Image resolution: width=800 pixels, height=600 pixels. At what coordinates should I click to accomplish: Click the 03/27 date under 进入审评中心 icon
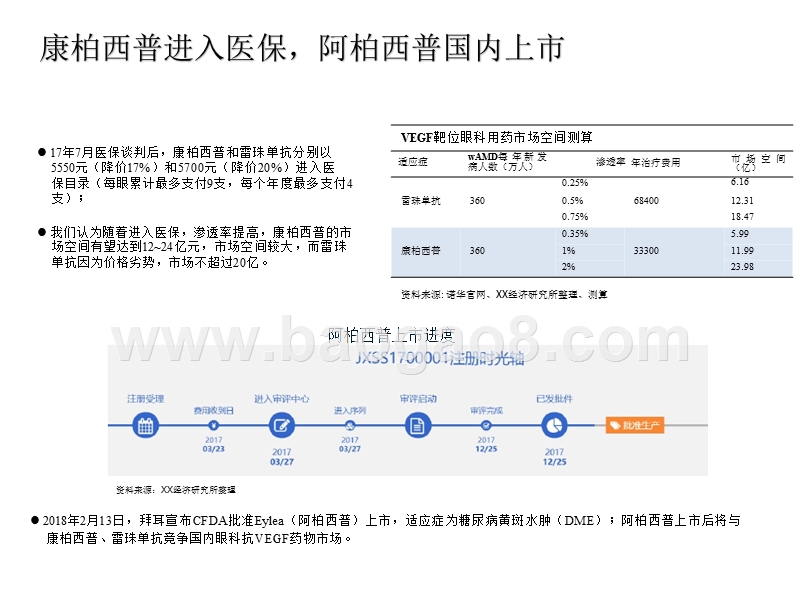[282, 462]
